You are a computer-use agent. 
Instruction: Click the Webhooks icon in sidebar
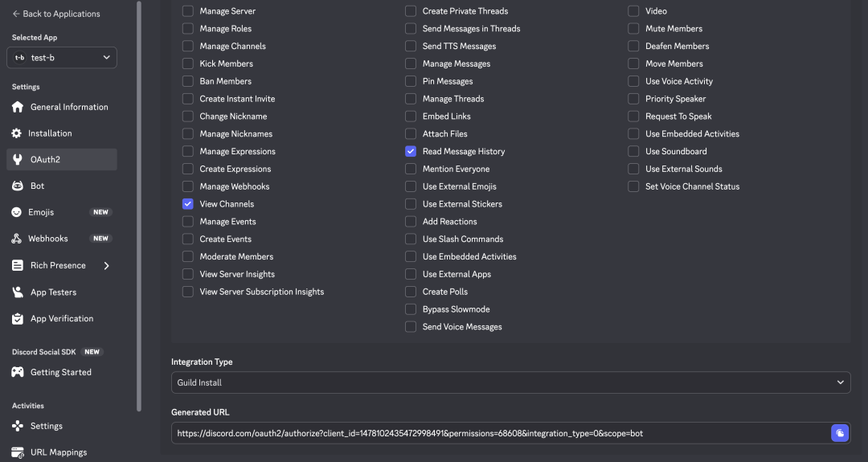click(x=17, y=239)
